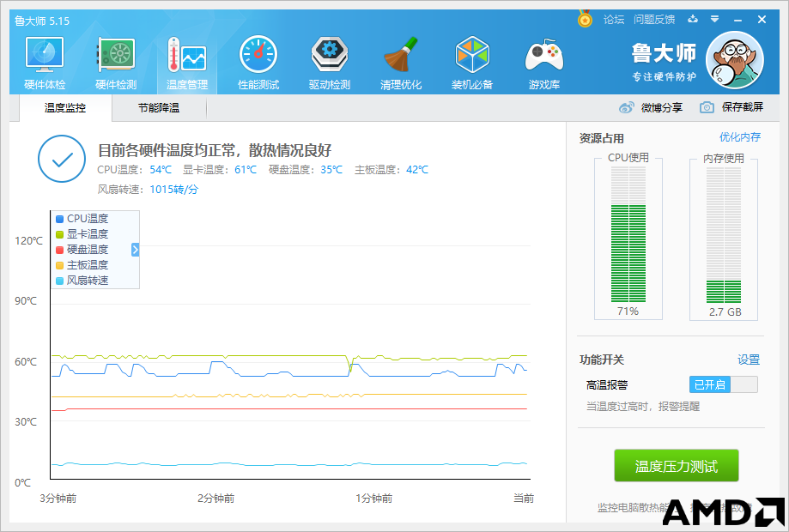Toggle 硬盘温度 legend series
Image resolution: width=789 pixels, height=532 pixels.
pyautogui.click(x=82, y=250)
